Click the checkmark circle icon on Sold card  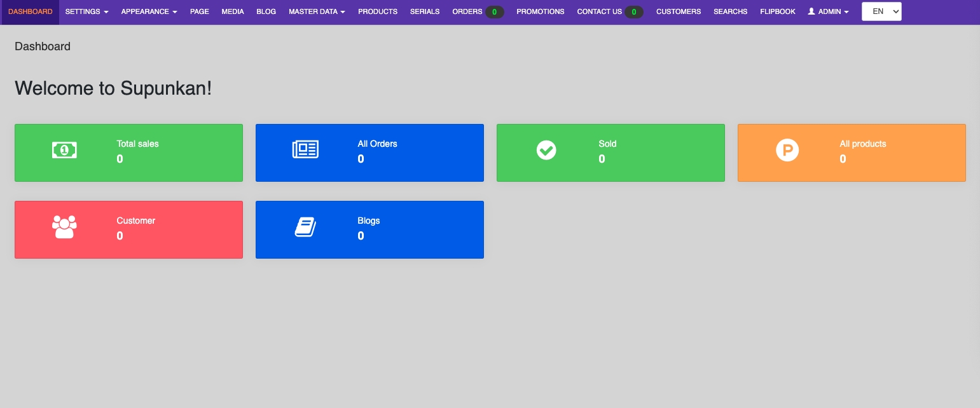click(x=546, y=150)
